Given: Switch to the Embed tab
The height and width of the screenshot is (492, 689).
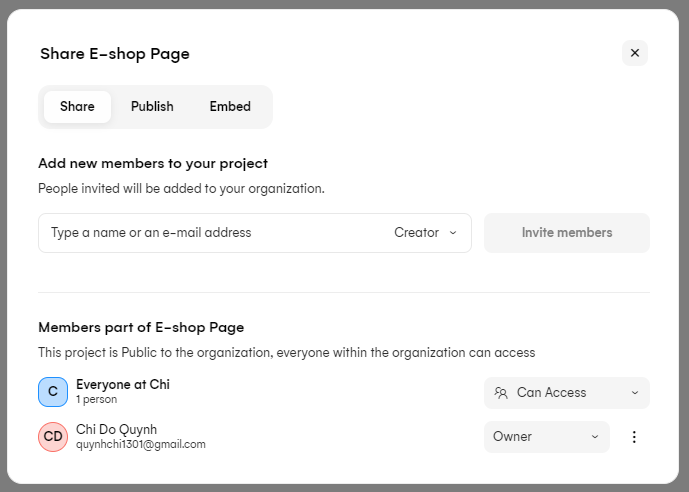Looking at the screenshot, I should [230, 107].
